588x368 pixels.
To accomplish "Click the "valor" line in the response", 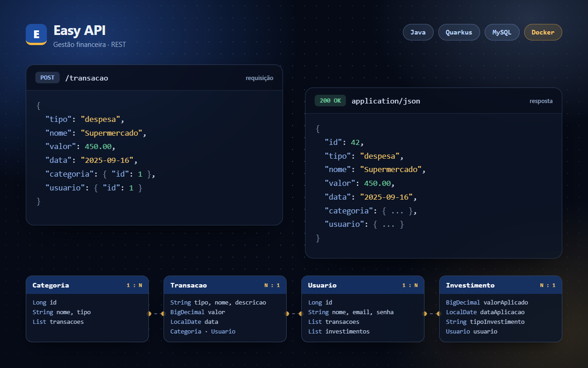I will click(x=360, y=184).
